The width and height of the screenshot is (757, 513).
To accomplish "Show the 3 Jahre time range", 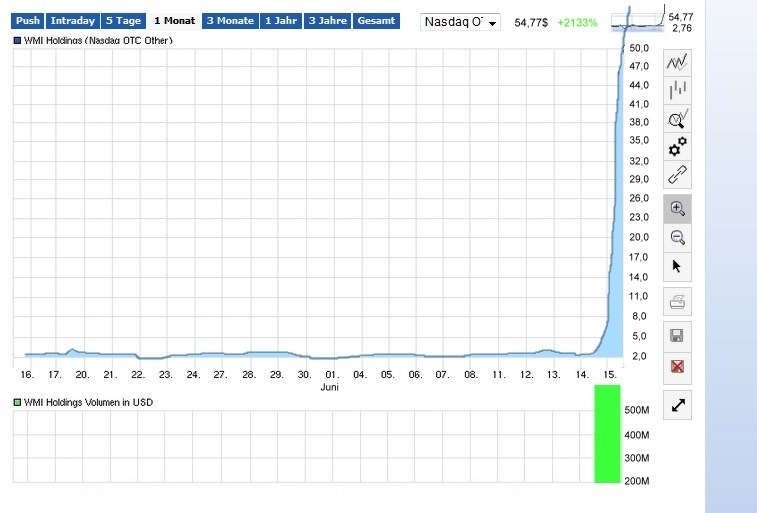I will tap(327, 21).
